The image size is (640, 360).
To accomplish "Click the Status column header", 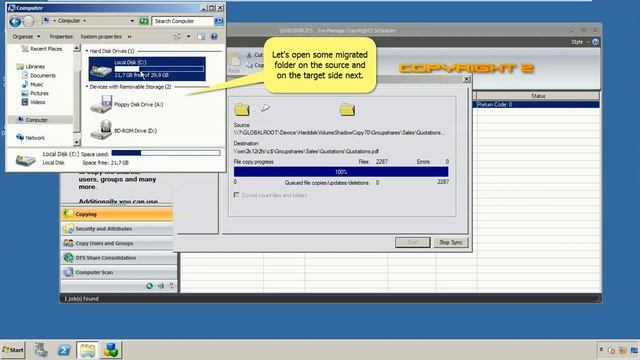I will pyautogui.click(x=538, y=96).
